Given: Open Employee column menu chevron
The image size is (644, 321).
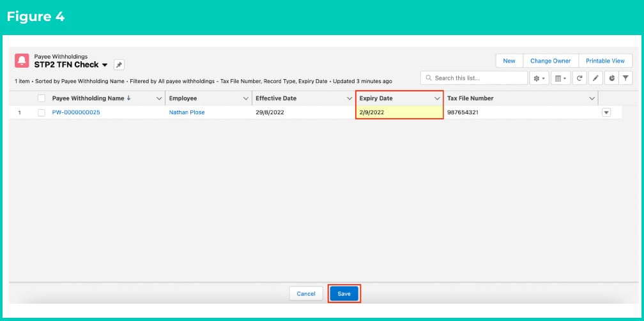Looking at the screenshot, I should tap(245, 98).
